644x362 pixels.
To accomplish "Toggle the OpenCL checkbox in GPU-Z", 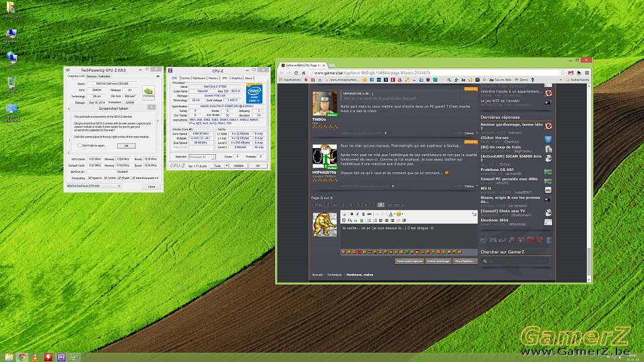I will tap(90, 178).
